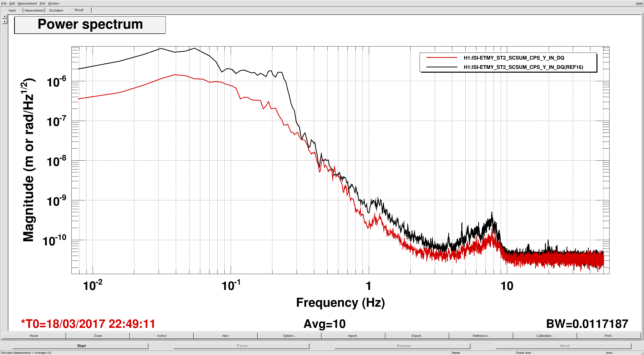Click the Power spectrum title box
This screenshot has height=355, width=644.
click(90, 25)
